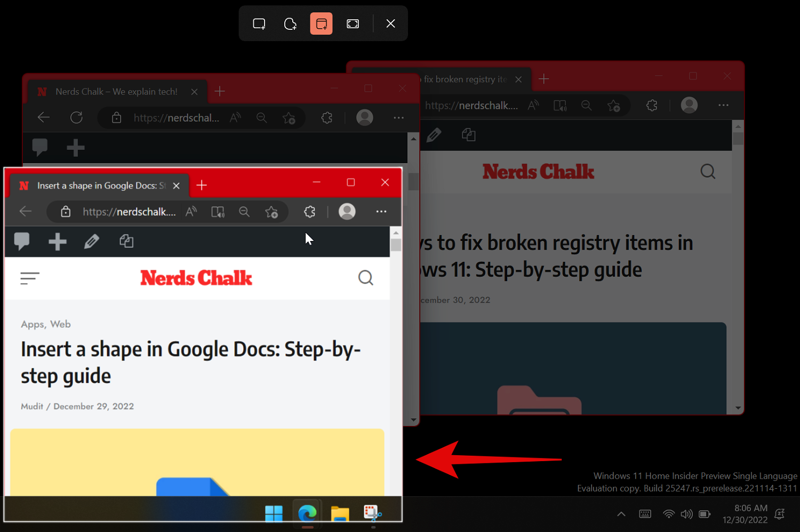This screenshot has height=532, width=800.
Task: Select Window snip mode in Snipping toolbar
Action: (x=321, y=23)
